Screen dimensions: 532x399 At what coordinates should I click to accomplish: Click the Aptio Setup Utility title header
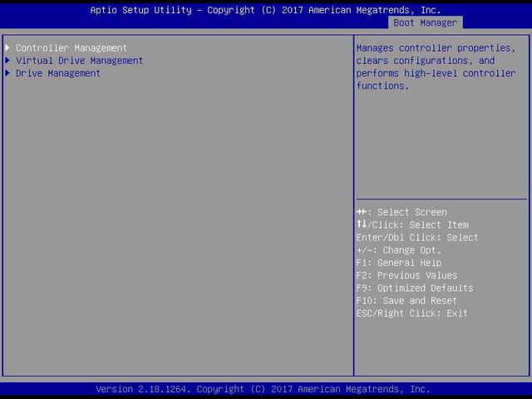266,10
